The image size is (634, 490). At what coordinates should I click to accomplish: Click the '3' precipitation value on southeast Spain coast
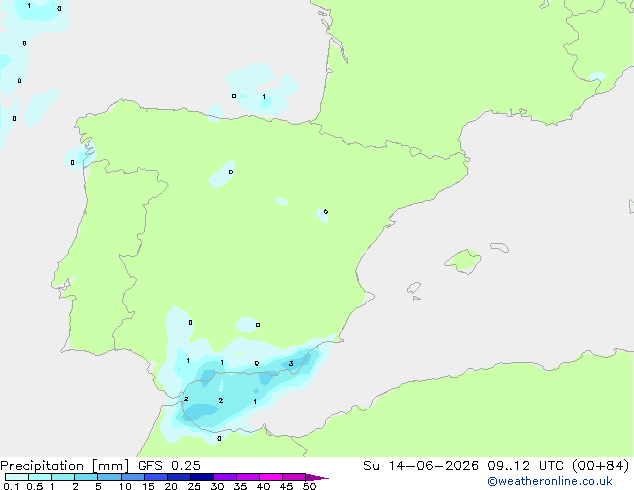pyautogui.click(x=291, y=364)
